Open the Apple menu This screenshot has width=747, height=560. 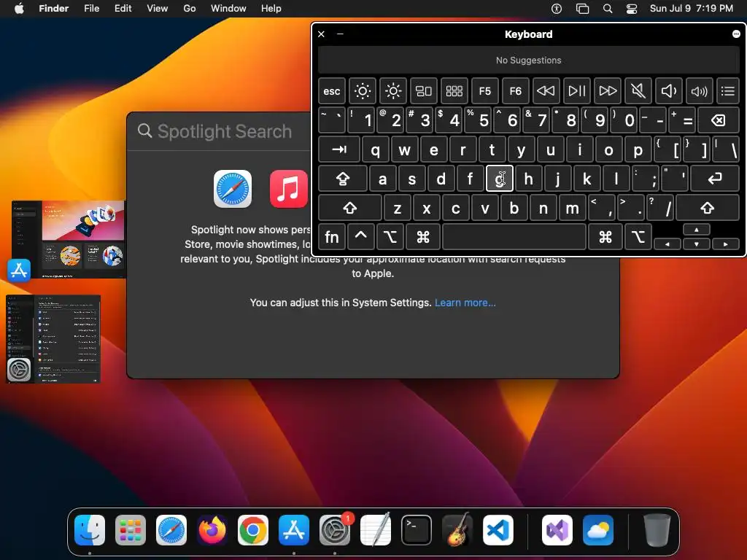pos(19,9)
